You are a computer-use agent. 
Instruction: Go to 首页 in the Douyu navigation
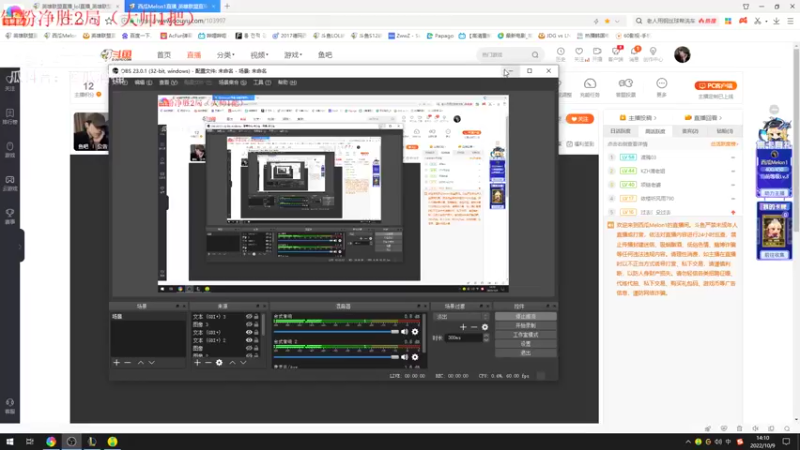coord(164,55)
